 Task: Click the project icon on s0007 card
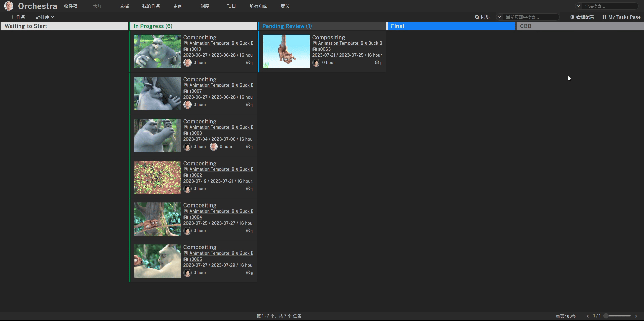(x=186, y=85)
